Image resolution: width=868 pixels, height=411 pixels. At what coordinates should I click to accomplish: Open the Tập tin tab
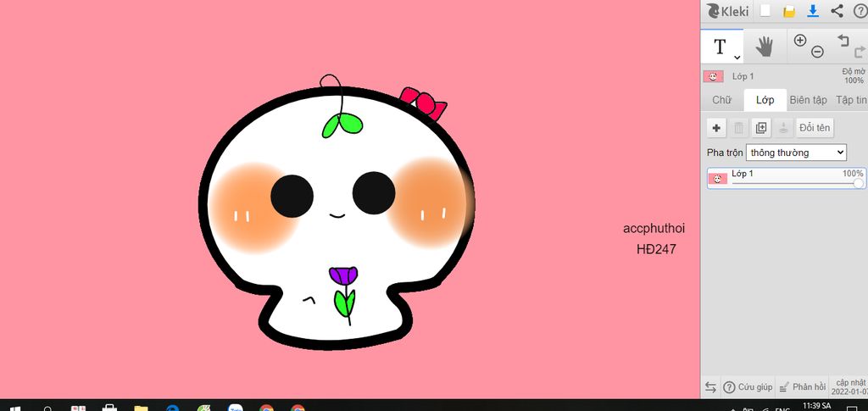pos(851,100)
